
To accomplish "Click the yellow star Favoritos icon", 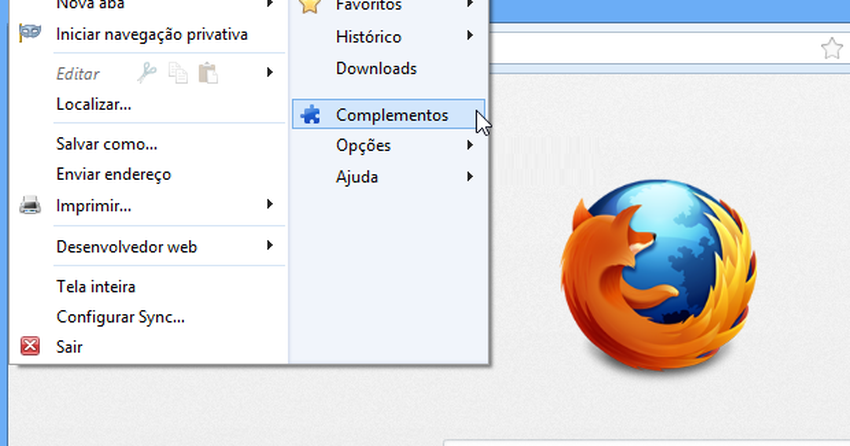I will (310, 5).
